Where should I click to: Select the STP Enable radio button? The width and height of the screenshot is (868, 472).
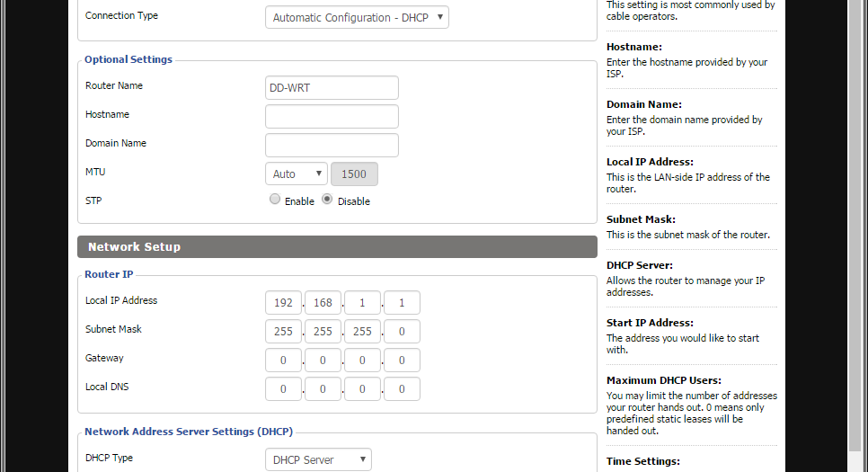(x=275, y=200)
